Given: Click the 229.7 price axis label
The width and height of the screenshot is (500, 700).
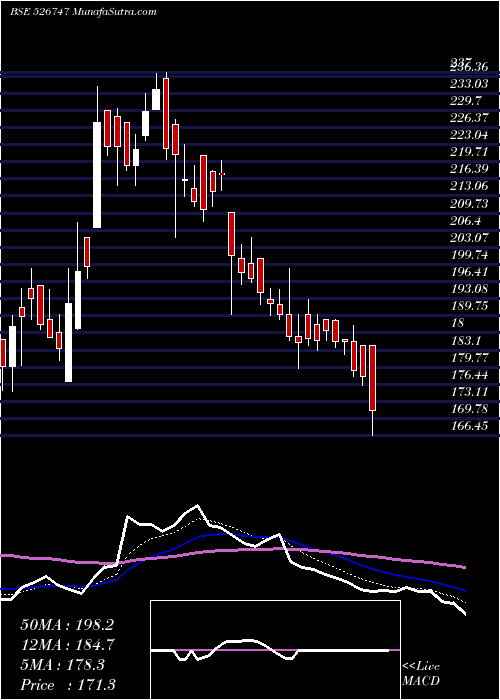Looking at the screenshot, I should tap(466, 101).
